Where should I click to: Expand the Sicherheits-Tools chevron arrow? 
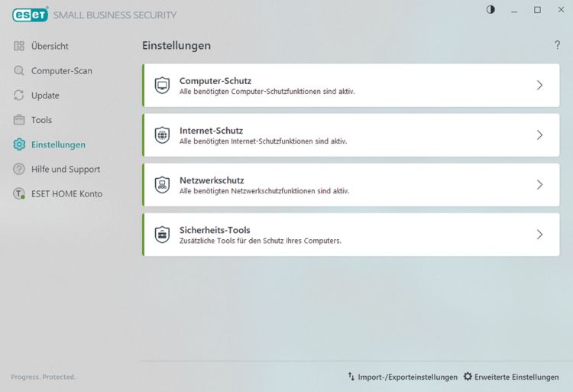pos(539,235)
